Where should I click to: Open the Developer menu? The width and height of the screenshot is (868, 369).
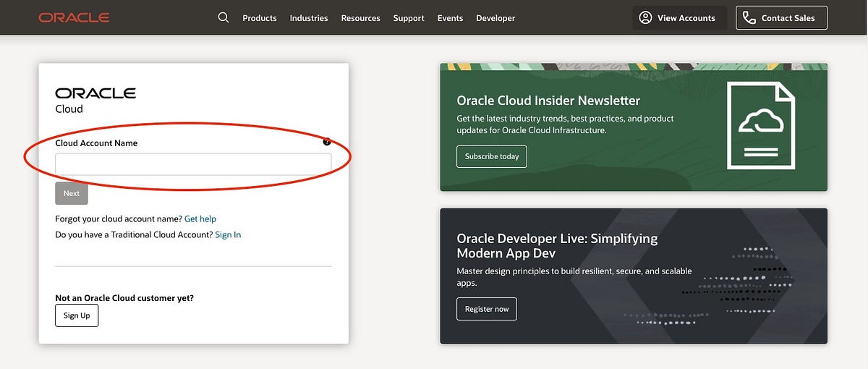pos(495,18)
